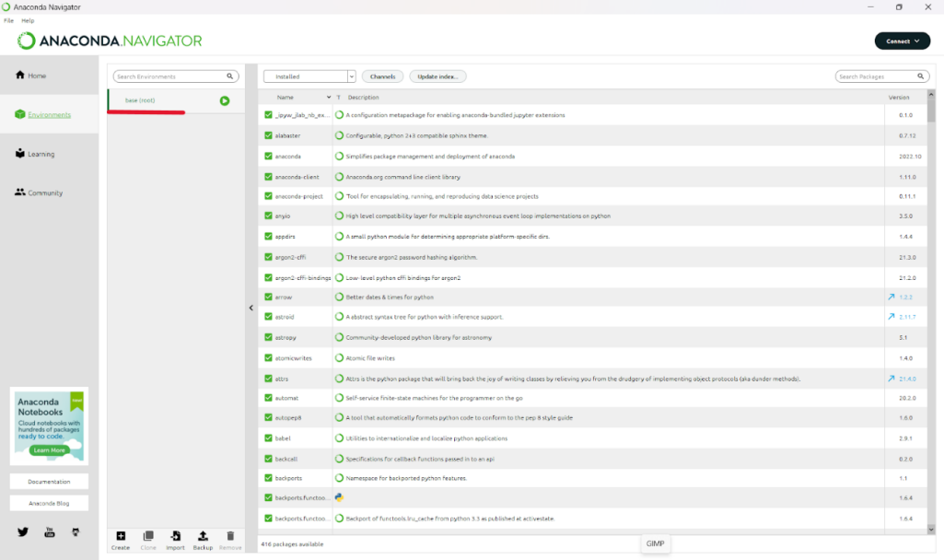Click the automat package name

(286, 398)
